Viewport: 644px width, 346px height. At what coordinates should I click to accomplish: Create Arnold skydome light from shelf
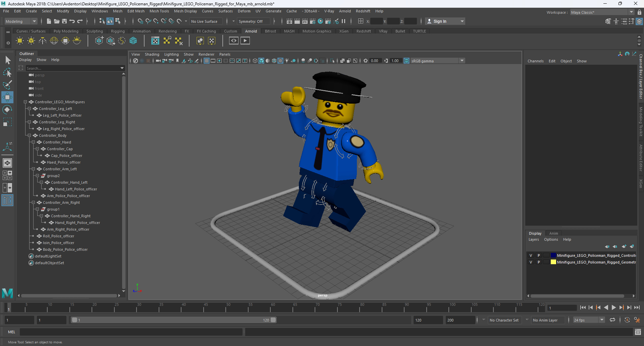[54, 41]
